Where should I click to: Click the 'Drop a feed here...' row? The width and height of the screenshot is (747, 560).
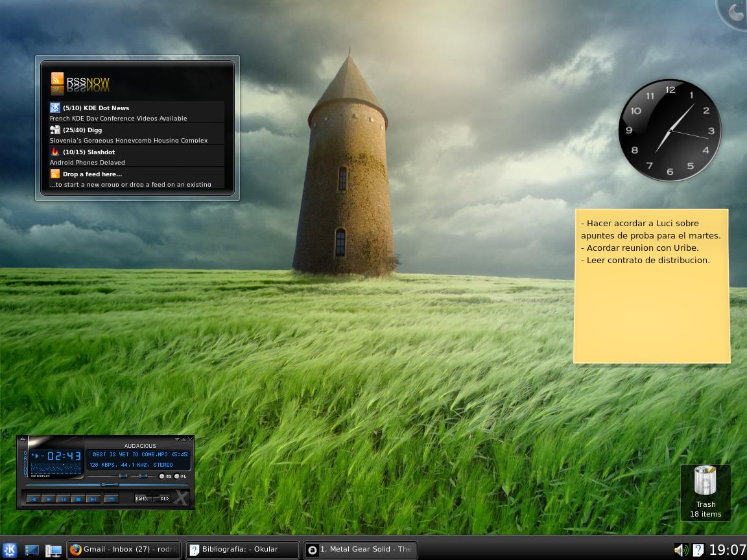click(137, 178)
